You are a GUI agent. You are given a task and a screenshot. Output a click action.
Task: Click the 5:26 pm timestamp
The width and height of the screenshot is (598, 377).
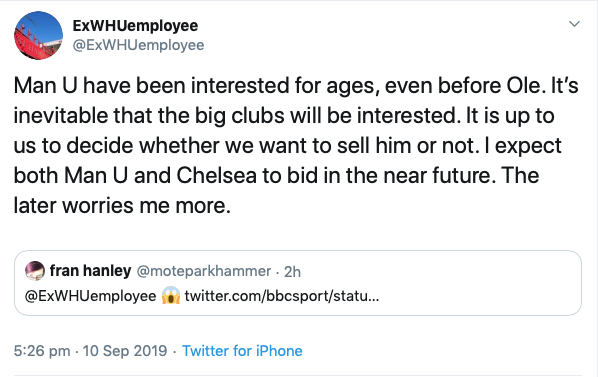pyautogui.click(x=42, y=351)
